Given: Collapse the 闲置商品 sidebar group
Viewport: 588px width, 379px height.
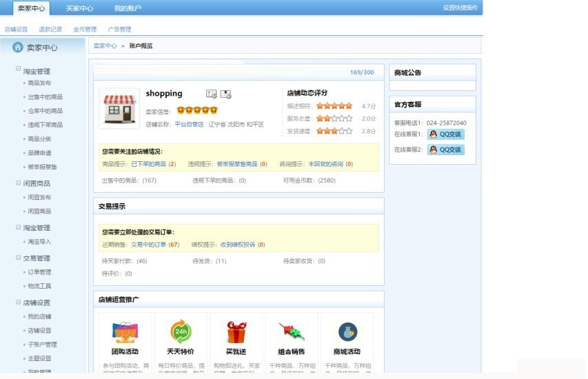Looking at the screenshot, I should click(x=19, y=183).
